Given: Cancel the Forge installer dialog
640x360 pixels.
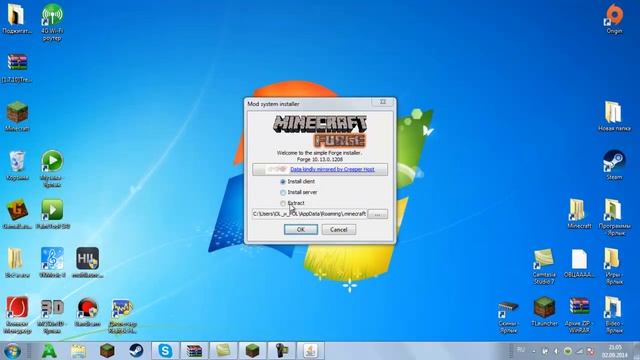Looking at the screenshot, I should point(339,229).
